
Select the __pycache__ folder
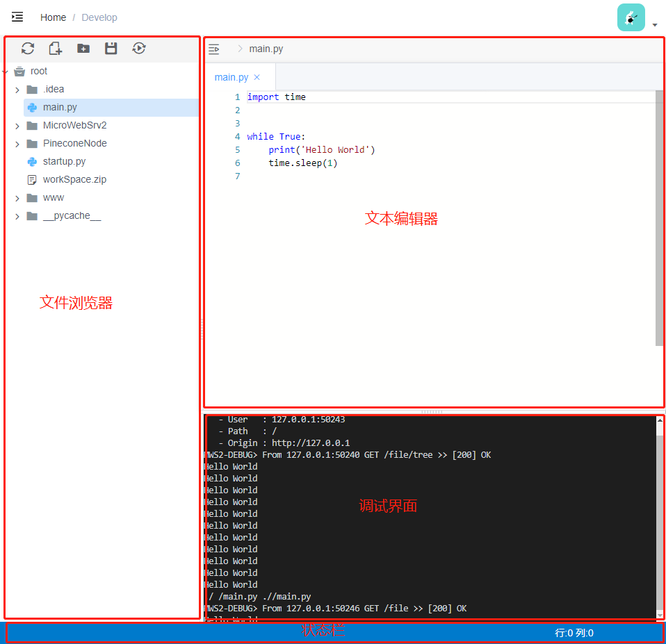(72, 215)
